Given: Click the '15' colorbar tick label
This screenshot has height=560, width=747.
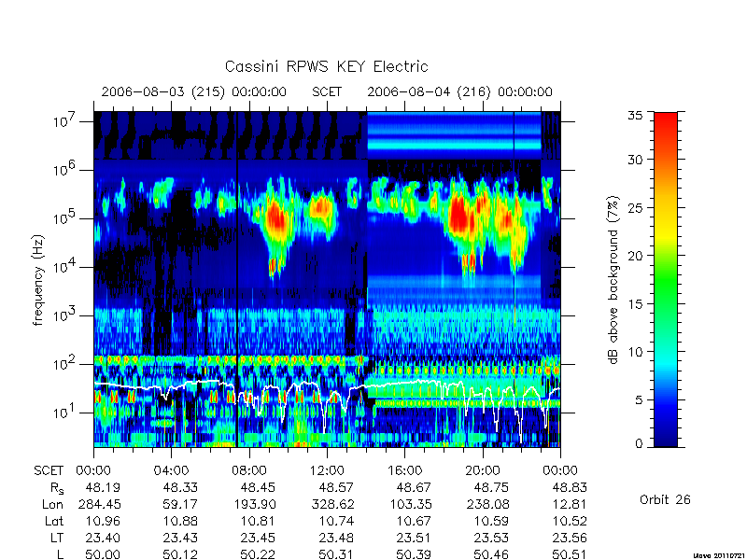Looking at the screenshot, I should (x=635, y=304).
